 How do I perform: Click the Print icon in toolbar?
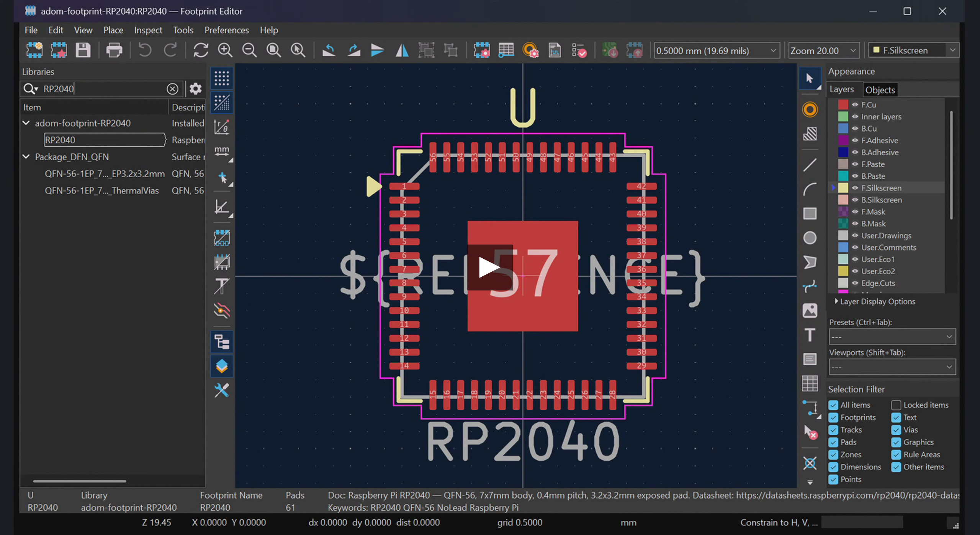[114, 50]
